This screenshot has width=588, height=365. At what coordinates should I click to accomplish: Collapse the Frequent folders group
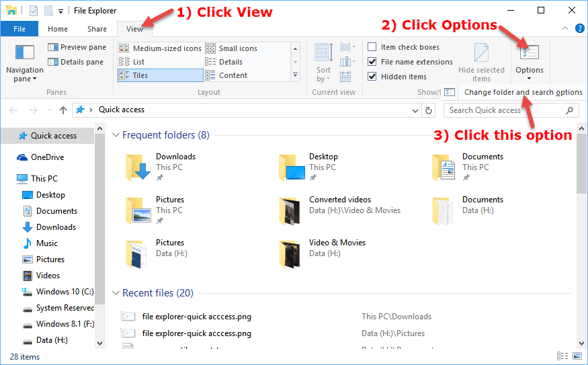pos(116,135)
